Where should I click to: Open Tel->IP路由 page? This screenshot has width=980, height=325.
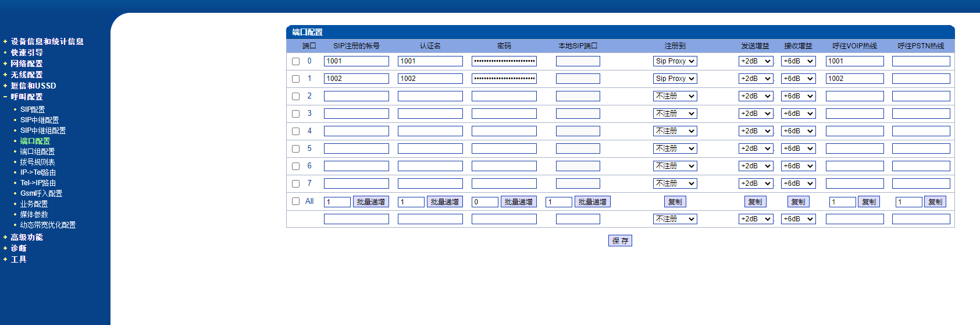point(38,183)
